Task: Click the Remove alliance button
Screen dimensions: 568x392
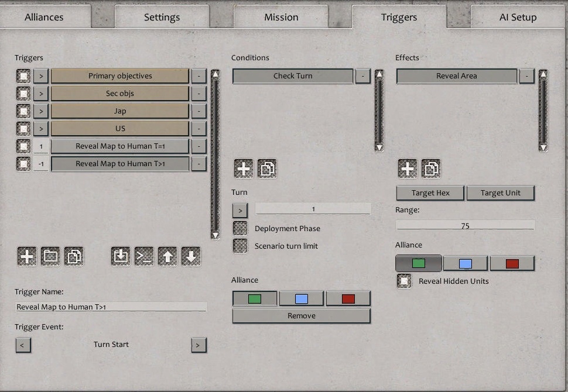Action: pos(302,315)
